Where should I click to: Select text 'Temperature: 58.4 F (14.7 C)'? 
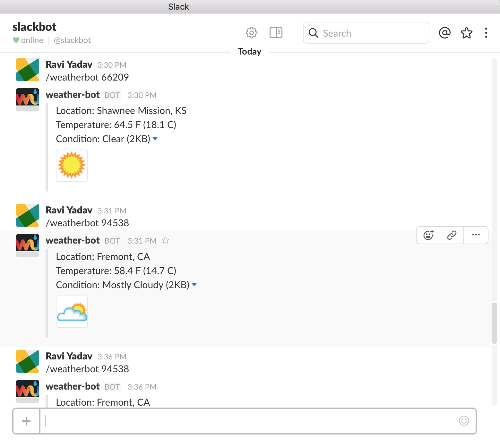coord(116,271)
